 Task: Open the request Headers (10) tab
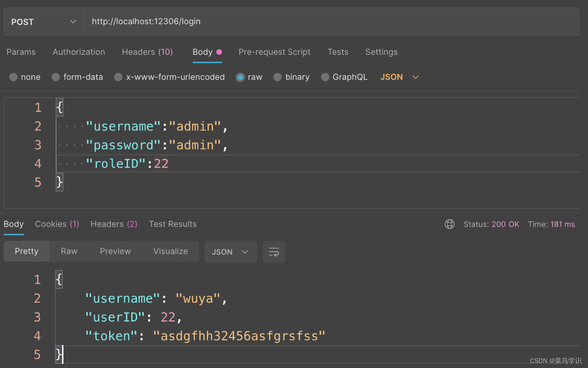pos(147,52)
